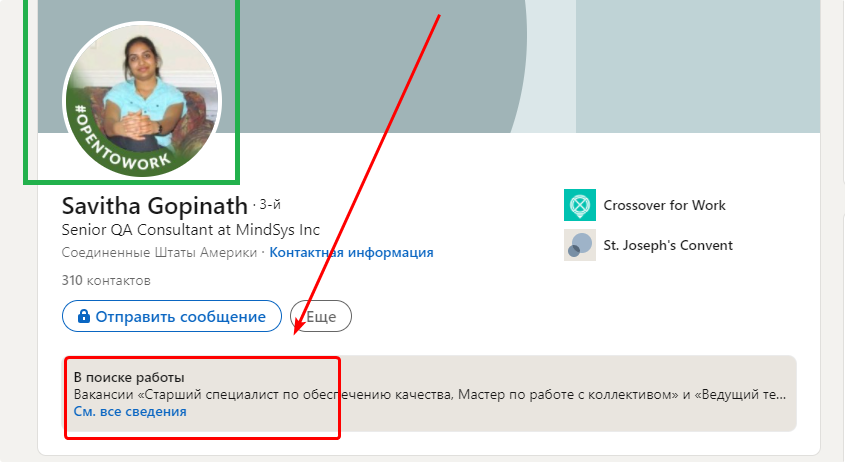
Task: Follow the "См. все сведения" link
Action: pos(130,411)
